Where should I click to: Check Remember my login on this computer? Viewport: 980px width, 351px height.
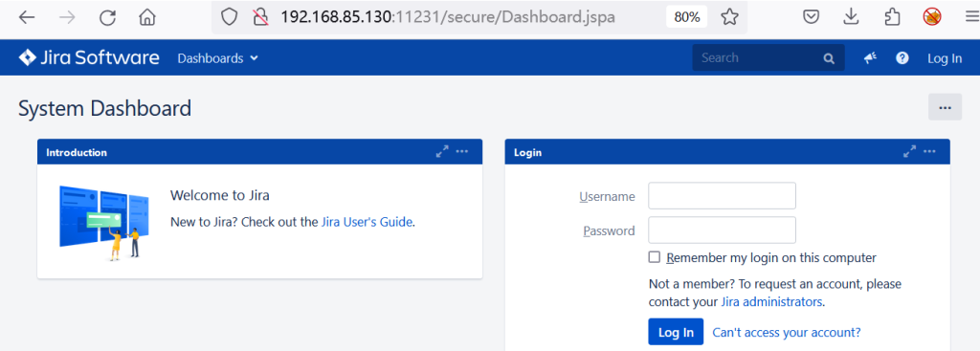coord(655,257)
